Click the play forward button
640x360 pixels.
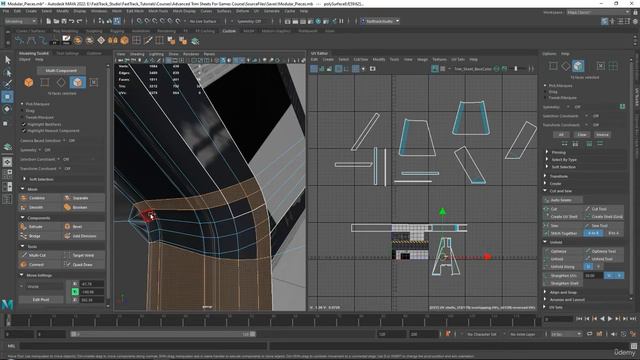[x=610, y=319]
